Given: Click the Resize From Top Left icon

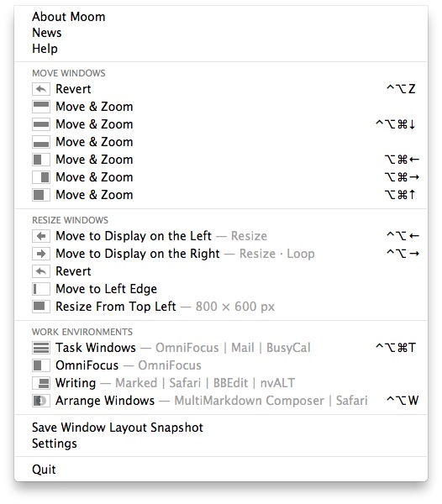Looking at the screenshot, I should pyautogui.click(x=41, y=307).
